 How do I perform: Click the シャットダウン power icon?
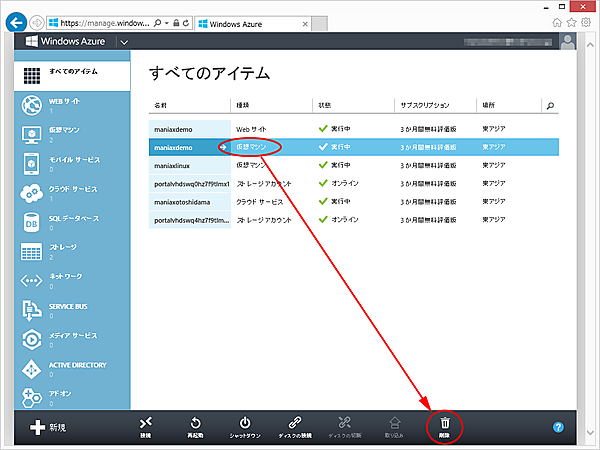(x=245, y=424)
